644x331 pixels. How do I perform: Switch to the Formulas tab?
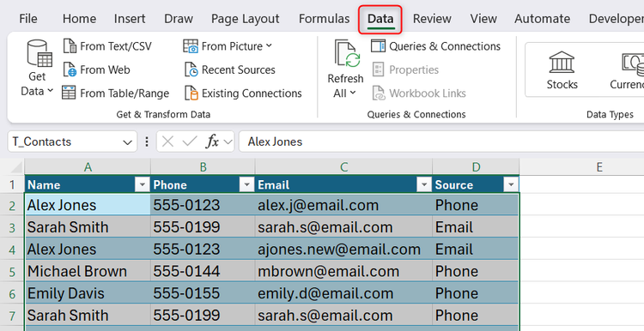click(x=324, y=19)
